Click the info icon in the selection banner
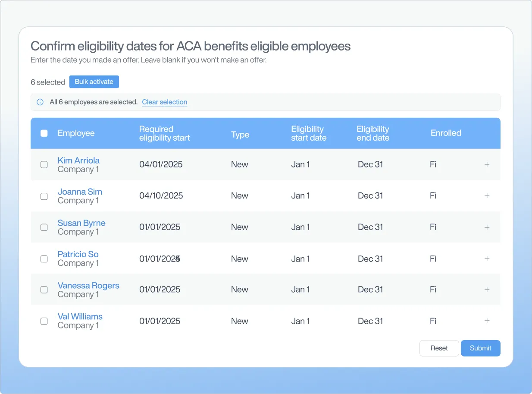This screenshot has width=532, height=394. [40, 102]
